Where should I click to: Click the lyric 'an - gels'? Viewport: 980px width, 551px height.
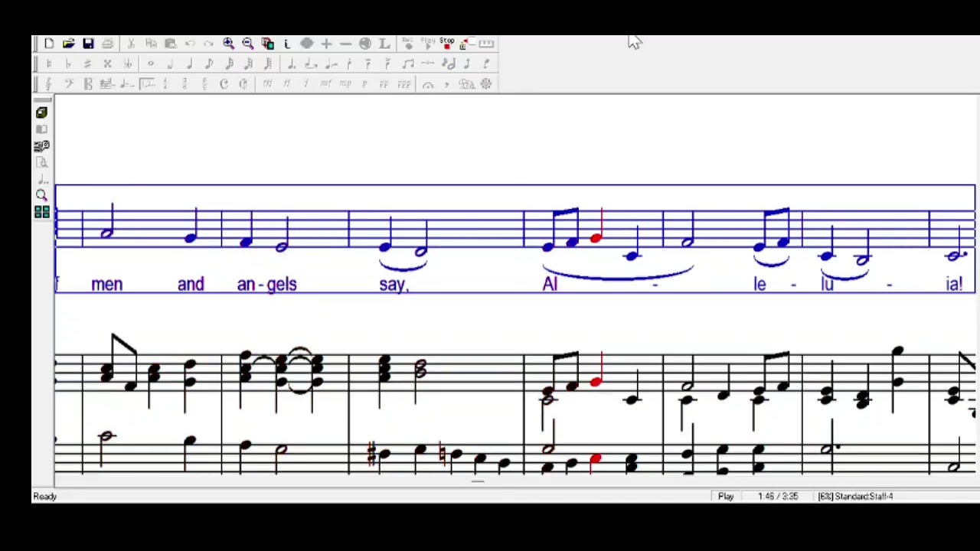tap(267, 285)
